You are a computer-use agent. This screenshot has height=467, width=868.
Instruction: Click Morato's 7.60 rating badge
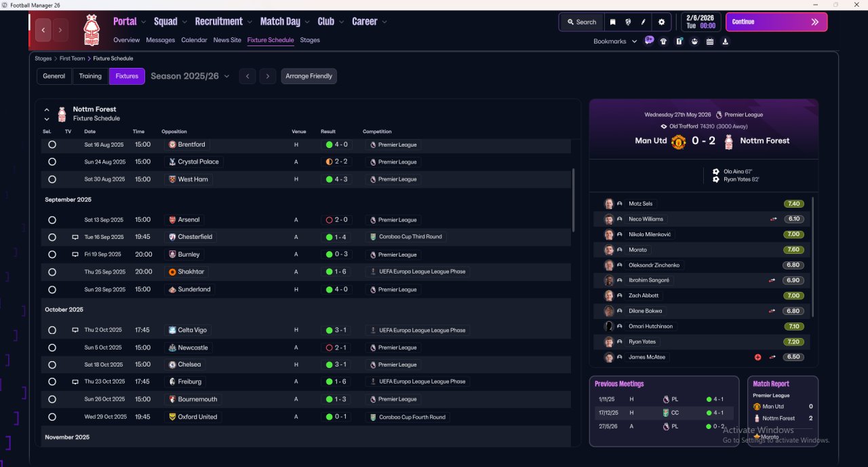(793, 250)
